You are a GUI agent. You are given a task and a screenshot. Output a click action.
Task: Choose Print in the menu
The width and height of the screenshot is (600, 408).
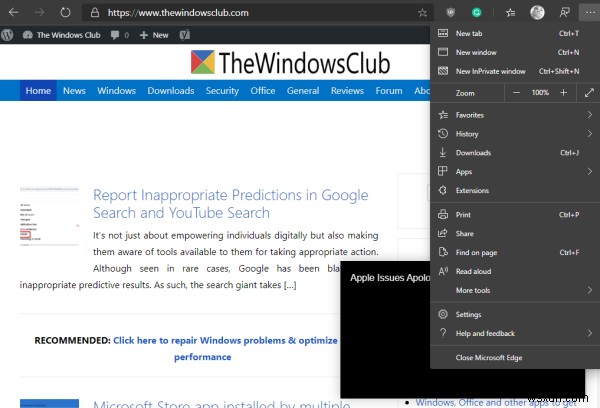tap(515, 215)
